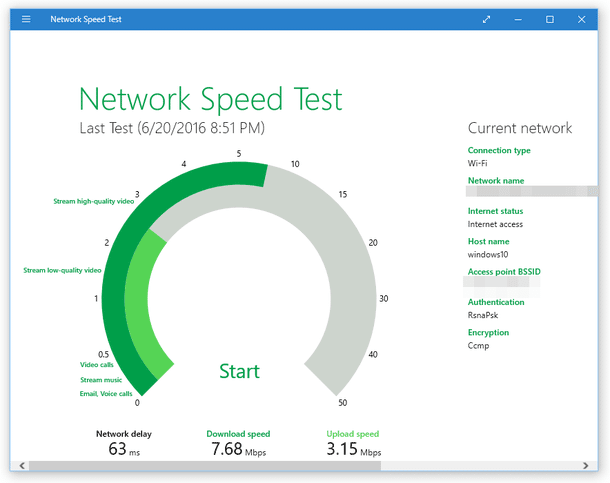610x483 pixels.
Task: Click the 'Host name' label
Action: [x=488, y=242]
